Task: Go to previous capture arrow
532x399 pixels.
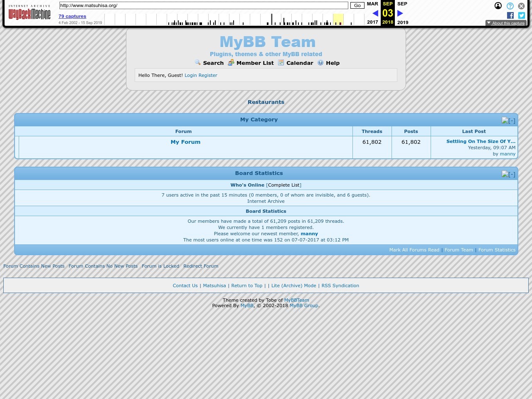Action: pyautogui.click(x=375, y=13)
